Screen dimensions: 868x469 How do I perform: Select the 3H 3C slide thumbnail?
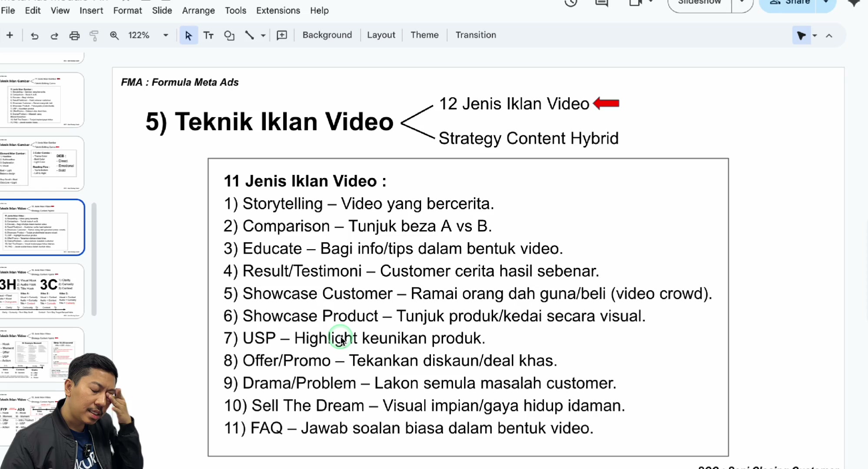click(x=42, y=291)
